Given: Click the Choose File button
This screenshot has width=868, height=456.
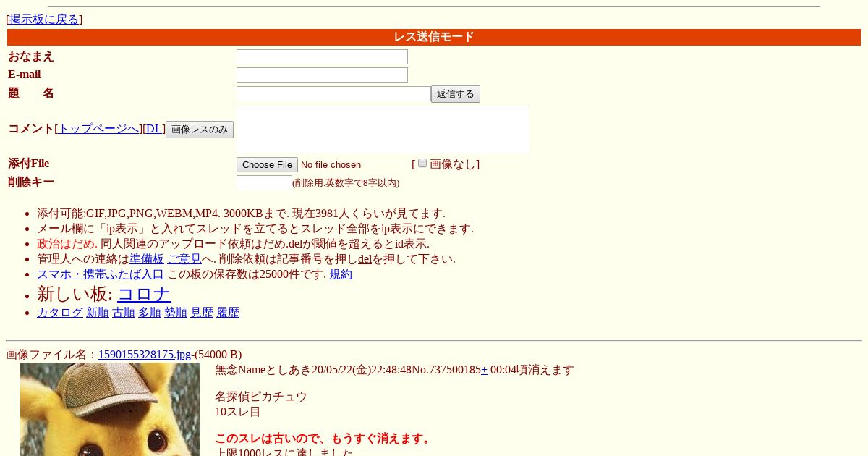Looking at the screenshot, I should [267, 165].
